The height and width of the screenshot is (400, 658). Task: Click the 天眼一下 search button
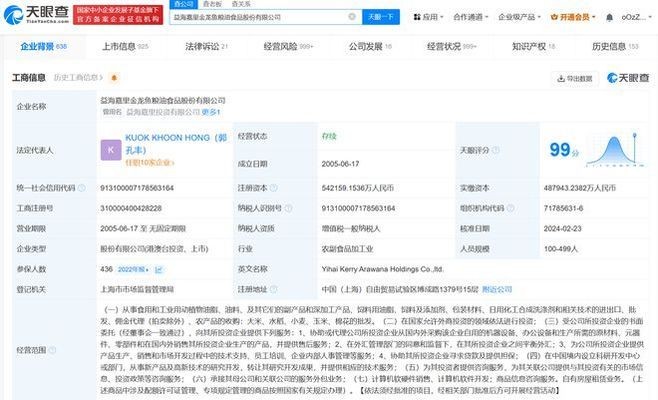[381, 17]
